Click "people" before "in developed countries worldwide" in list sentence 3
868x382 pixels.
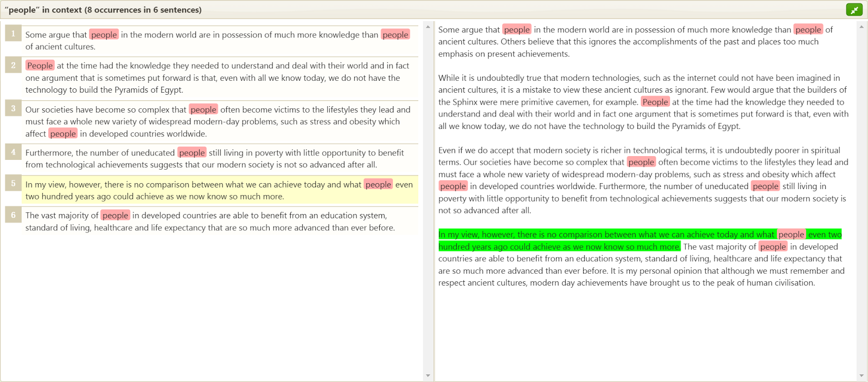63,133
